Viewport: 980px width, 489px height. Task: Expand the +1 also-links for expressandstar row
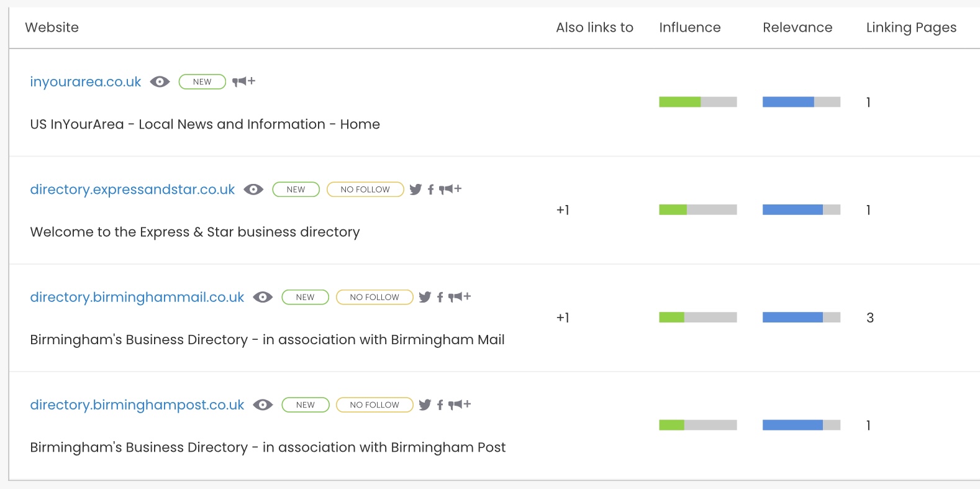(x=563, y=210)
